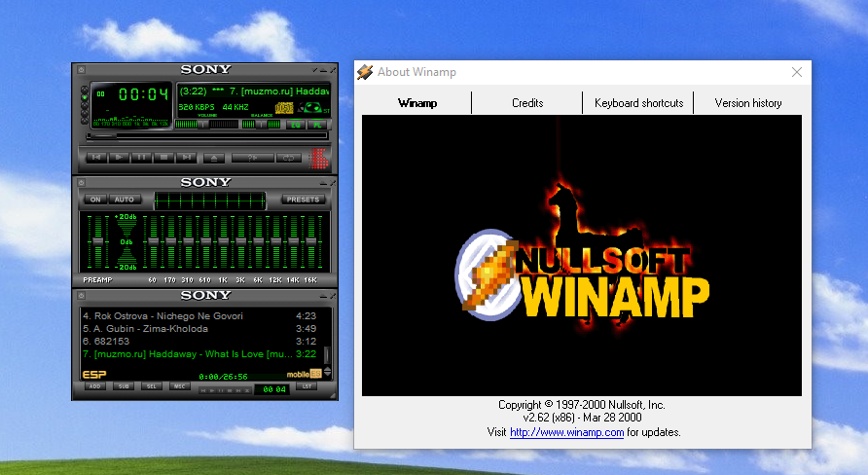Screen dimensions: 868x475
Task: Click the Eject open-file button
Action: [215, 158]
